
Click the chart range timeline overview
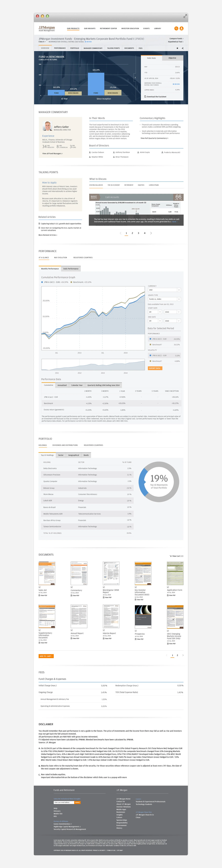(93, 365)
